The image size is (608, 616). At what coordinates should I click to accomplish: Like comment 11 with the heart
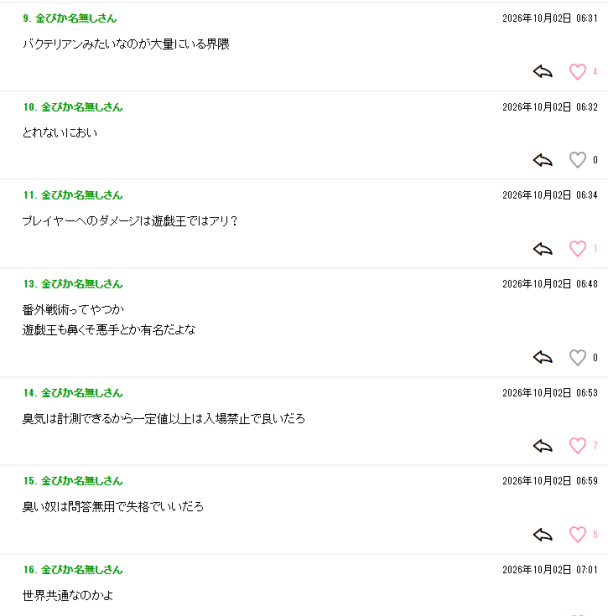click(577, 249)
